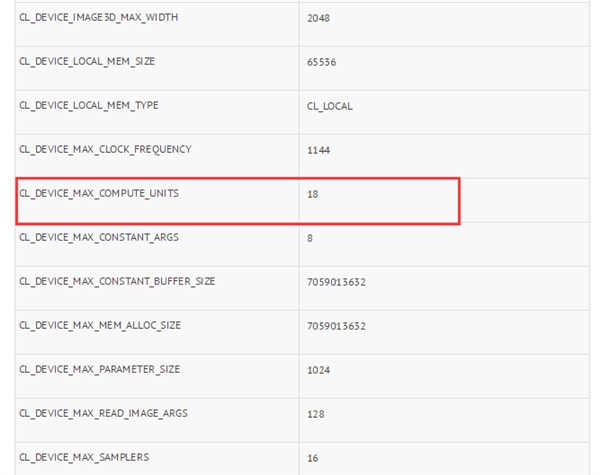
Task: Select the local memory size value 65536
Action: pyautogui.click(x=321, y=62)
